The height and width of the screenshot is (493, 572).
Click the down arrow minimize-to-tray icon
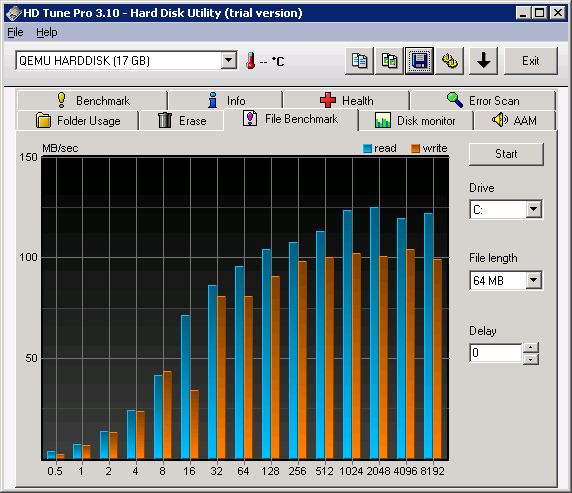(x=483, y=61)
